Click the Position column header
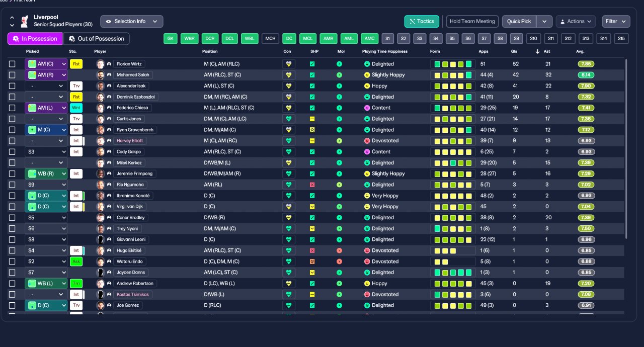This screenshot has width=644, height=347. pyautogui.click(x=210, y=51)
